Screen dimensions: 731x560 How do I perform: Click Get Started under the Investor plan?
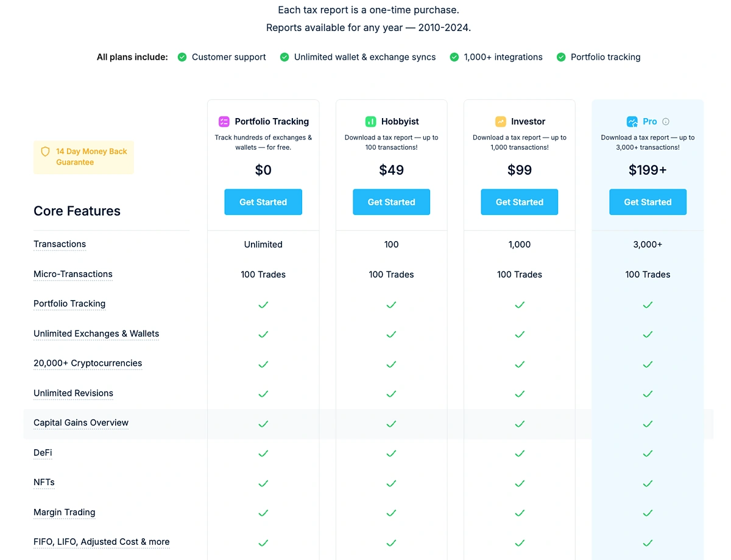(x=519, y=201)
